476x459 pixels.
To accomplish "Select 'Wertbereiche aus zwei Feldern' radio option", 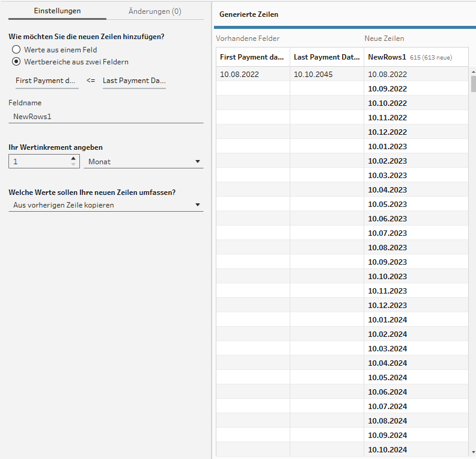I will click(x=16, y=62).
